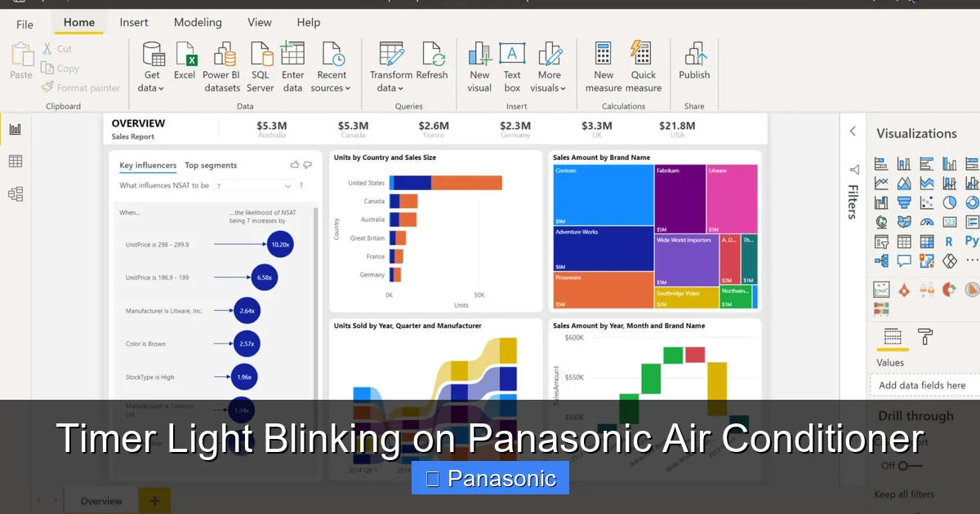Select the Area chart visualization
Screen dimensions: 980x514
(904, 183)
